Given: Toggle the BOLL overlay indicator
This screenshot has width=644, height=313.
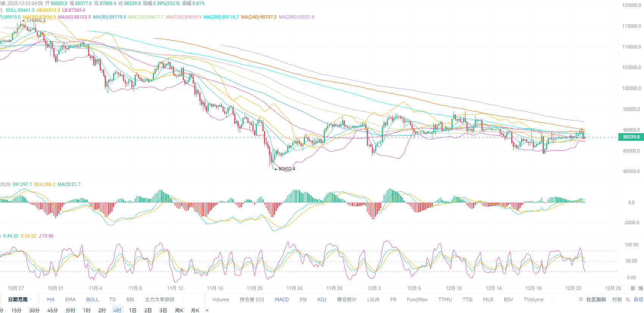Looking at the screenshot, I should (x=92, y=299).
